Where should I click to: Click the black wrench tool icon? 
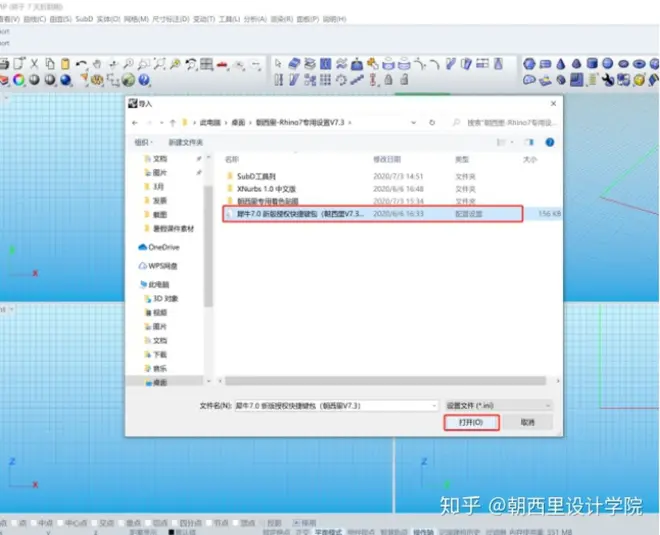(608, 80)
